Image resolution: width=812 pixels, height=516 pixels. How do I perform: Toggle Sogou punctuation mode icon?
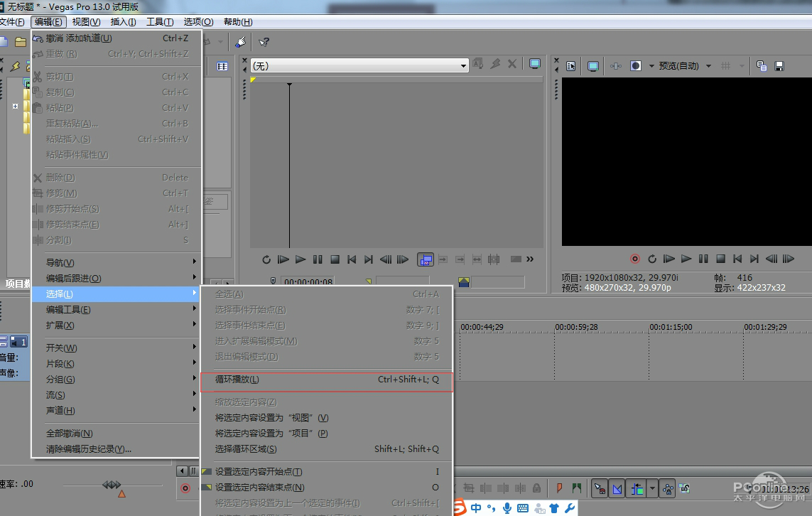coord(491,508)
